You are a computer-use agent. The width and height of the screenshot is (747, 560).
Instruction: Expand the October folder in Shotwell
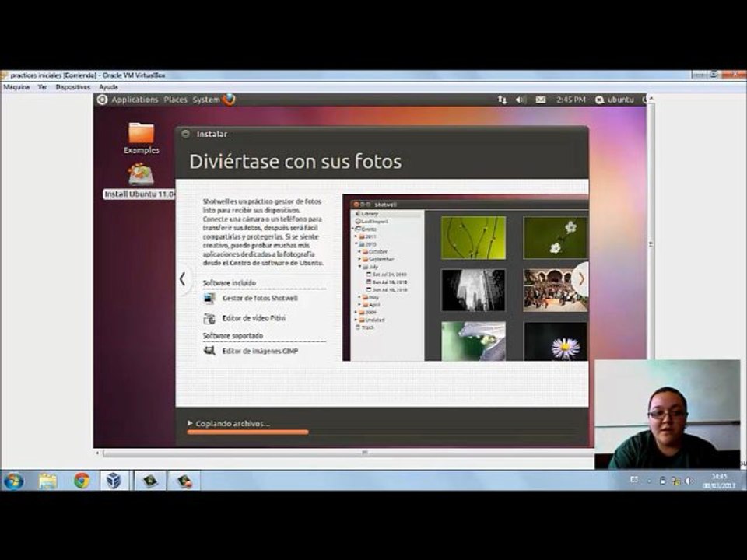point(359,251)
